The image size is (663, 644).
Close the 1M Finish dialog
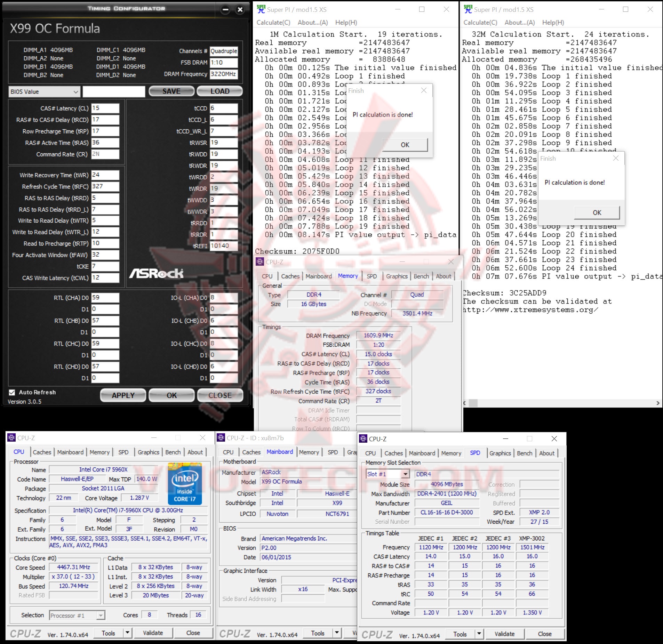coord(424,90)
